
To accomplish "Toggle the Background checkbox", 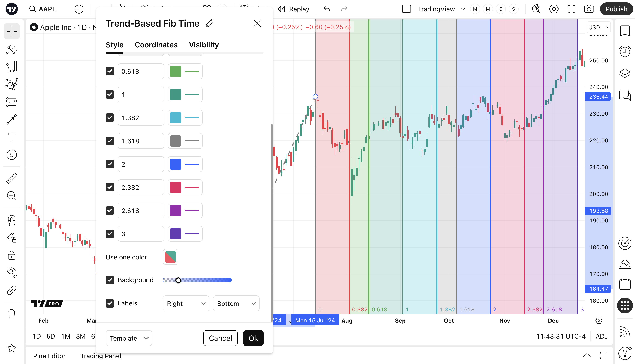I will pyautogui.click(x=110, y=280).
